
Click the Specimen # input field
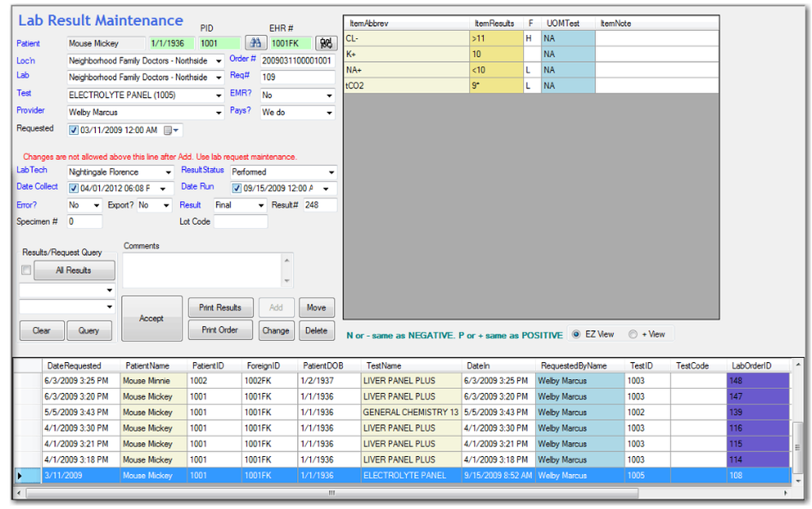click(x=84, y=222)
